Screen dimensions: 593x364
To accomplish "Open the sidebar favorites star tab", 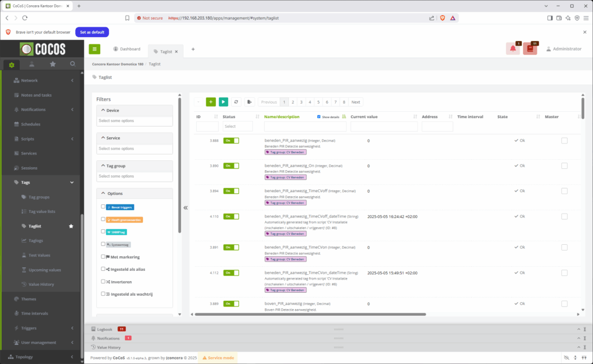I will click(53, 64).
